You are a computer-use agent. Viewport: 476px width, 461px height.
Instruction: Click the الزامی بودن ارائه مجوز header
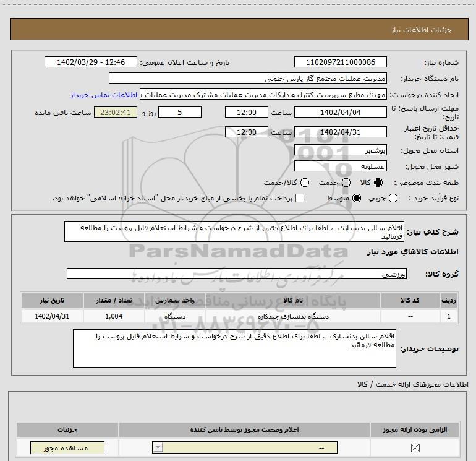415,429
